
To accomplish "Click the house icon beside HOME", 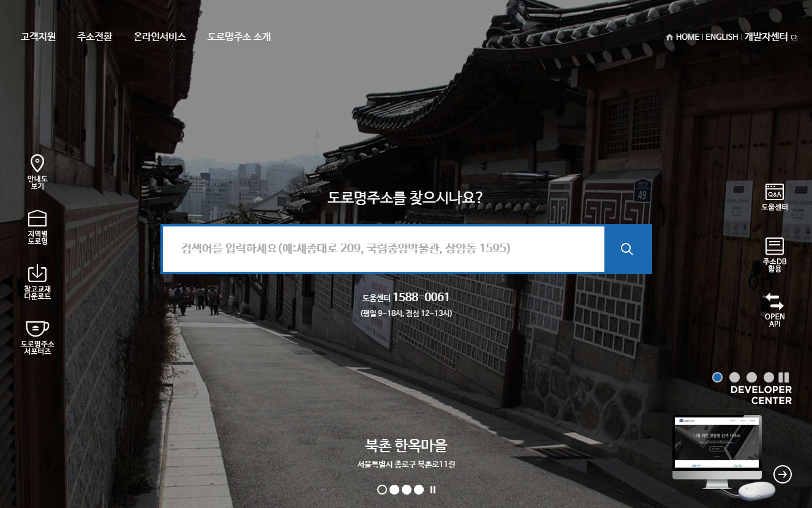I will tap(669, 37).
